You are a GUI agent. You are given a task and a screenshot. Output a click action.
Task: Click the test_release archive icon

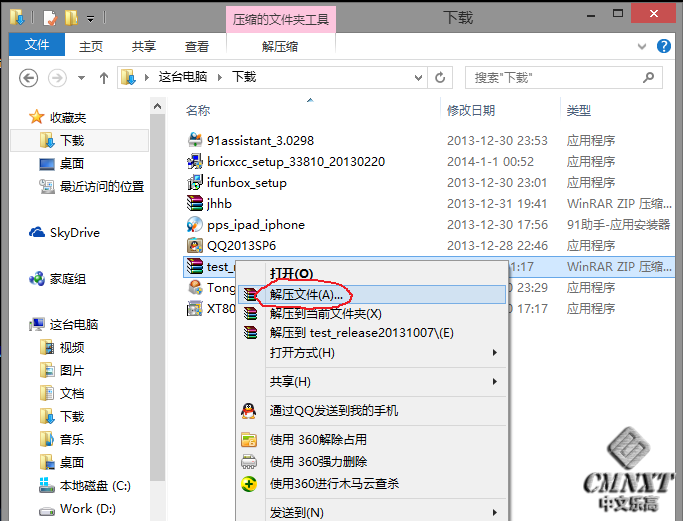click(x=195, y=266)
